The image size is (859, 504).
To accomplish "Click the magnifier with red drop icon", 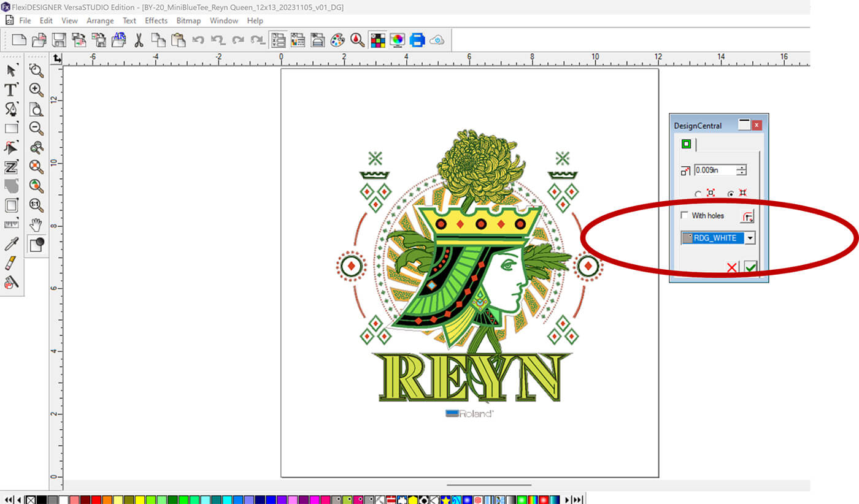I will pos(357,40).
